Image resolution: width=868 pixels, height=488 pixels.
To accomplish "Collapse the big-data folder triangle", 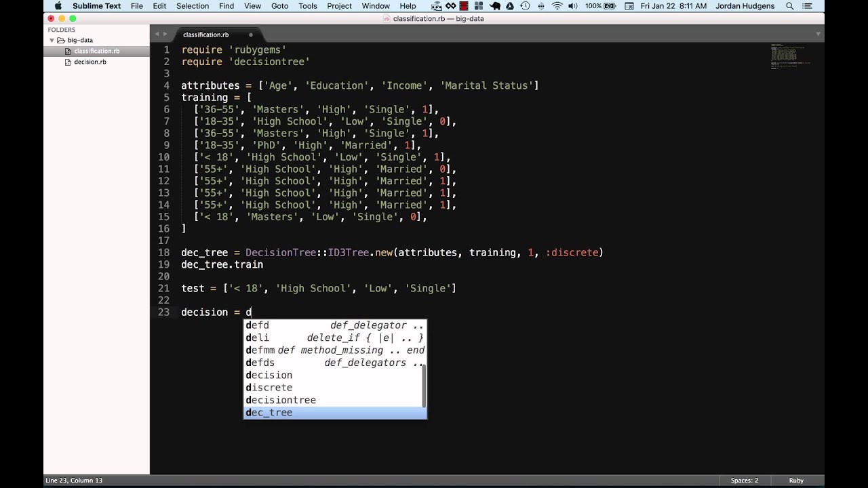I will pos(52,41).
